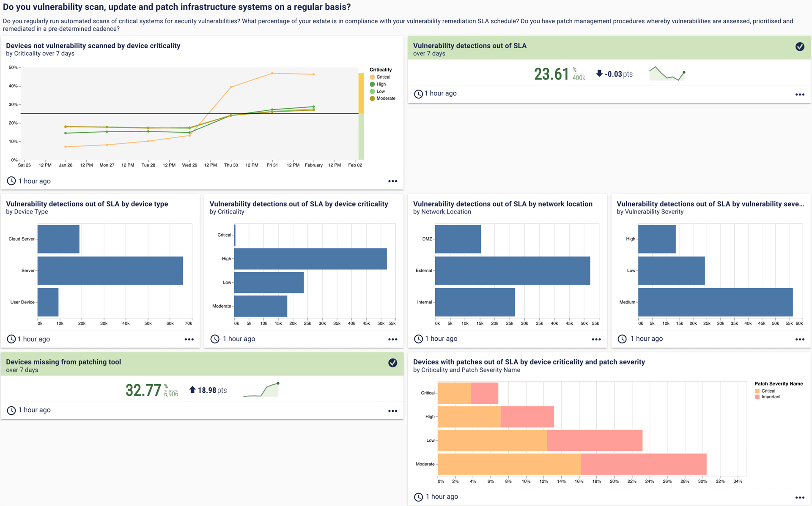The height and width of the screenshot is (506, 812).
Task: Open options menu of Devices not vulnerability scanned card
Action: click(392, 181)
